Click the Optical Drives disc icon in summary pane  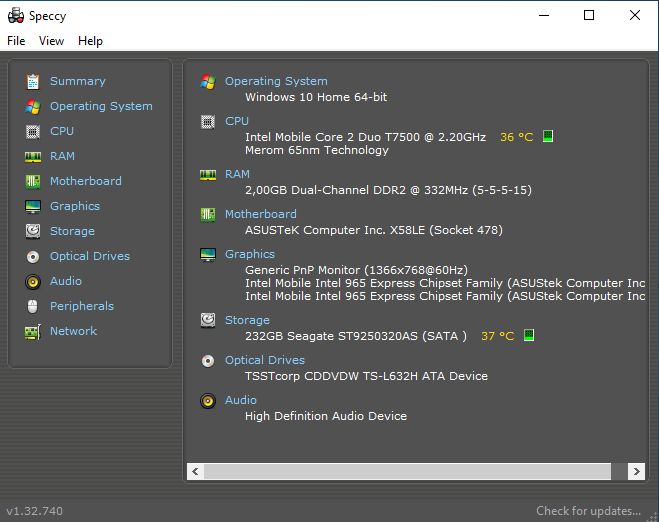pos(208,361)
